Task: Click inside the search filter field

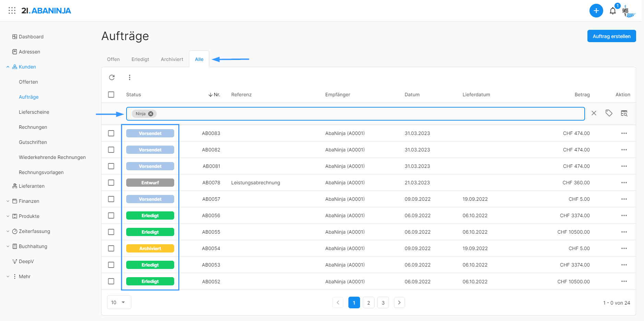Action: (x=355, y=114)
